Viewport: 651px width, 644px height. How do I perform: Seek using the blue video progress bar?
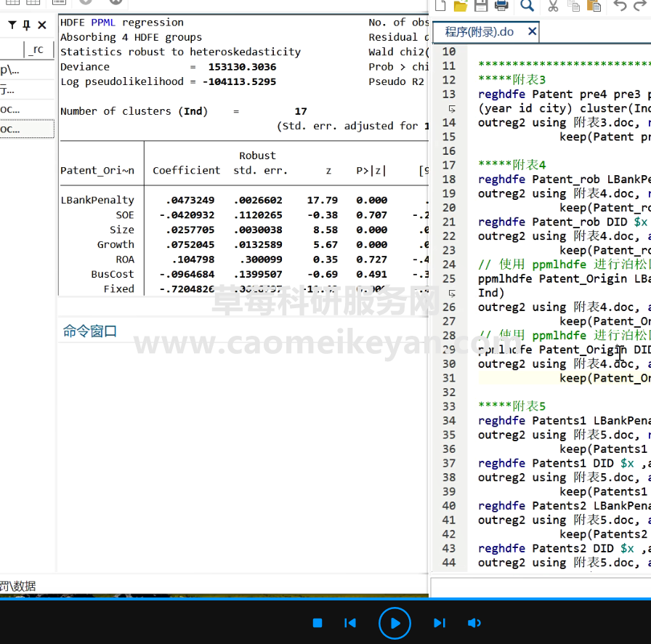pos(325,599)
